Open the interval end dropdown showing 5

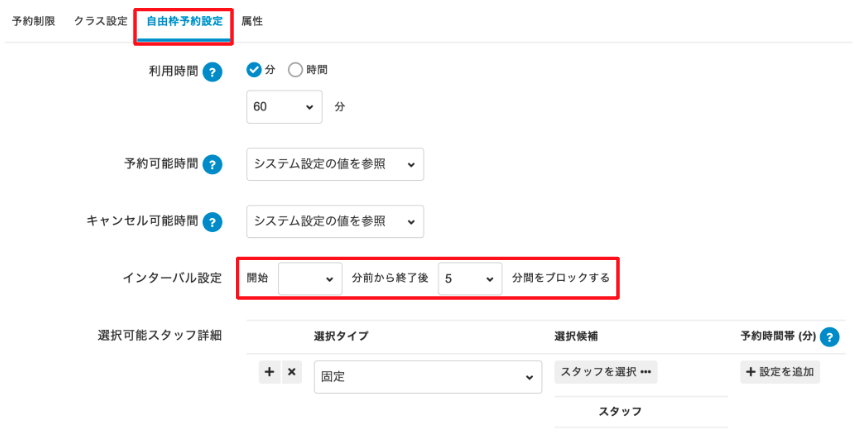point(470,278)
